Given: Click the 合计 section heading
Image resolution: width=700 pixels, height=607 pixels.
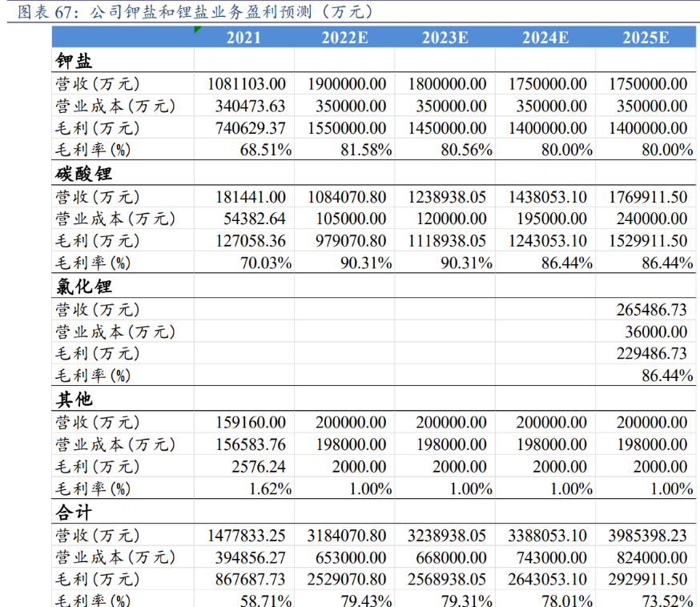Looking at the screenshot, I should point(75,513).
